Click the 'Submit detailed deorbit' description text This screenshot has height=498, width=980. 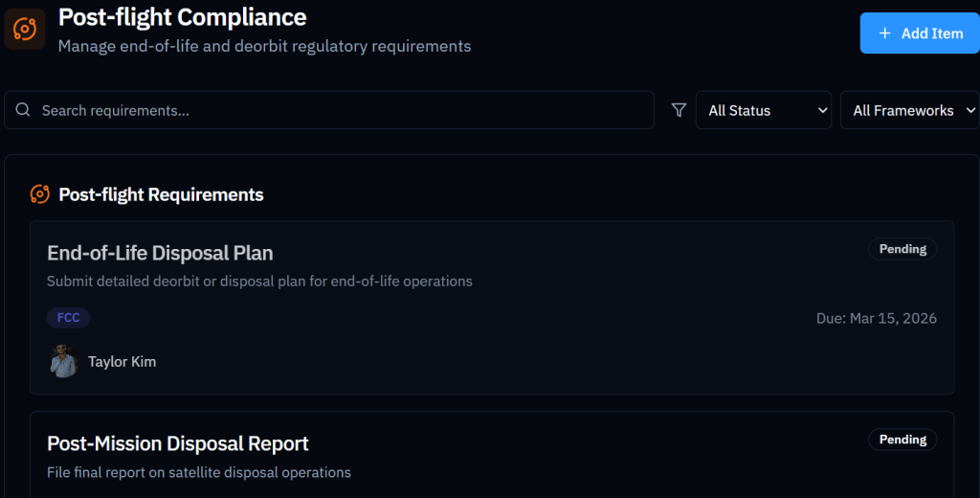click(259, 282)
